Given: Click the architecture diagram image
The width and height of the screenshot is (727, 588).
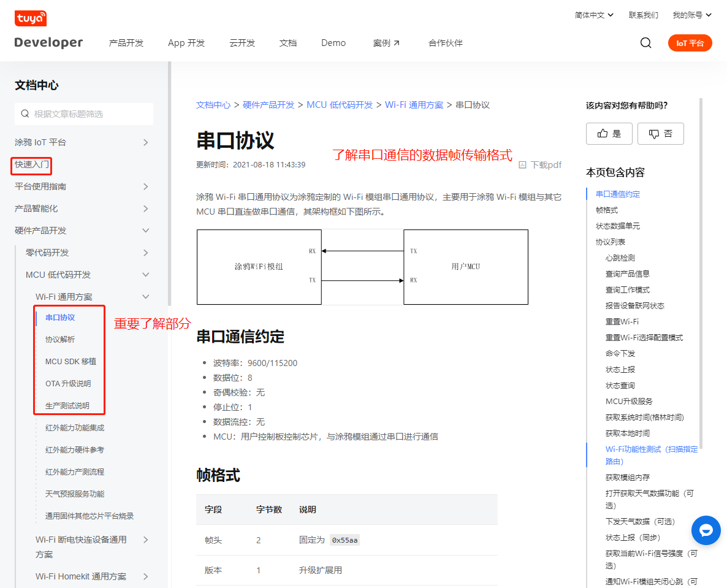Looking at the screenshot, I should [x=362, y=267].
